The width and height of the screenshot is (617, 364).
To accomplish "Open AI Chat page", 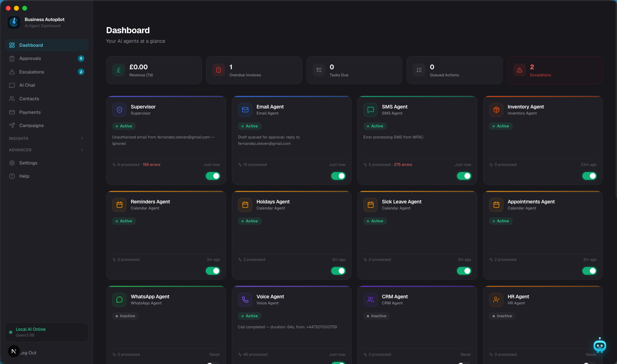I will tap(47, 85).
